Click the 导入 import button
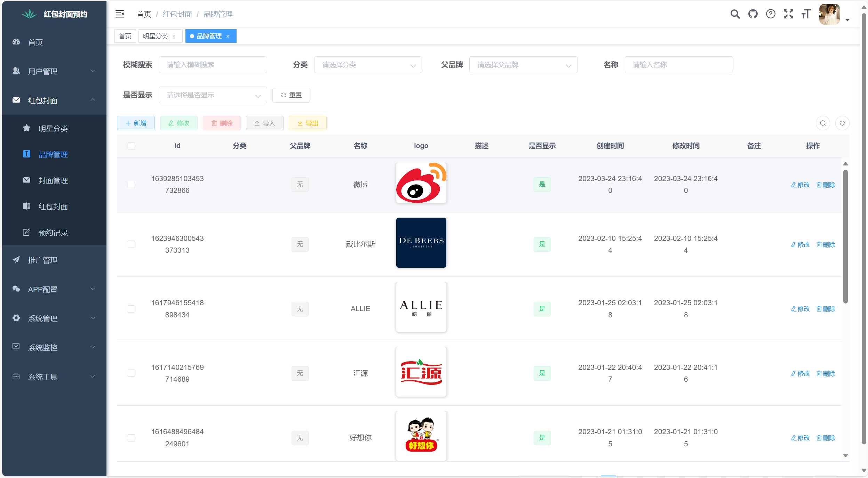Viewport: 868px width, 478px height. tap(265, 123)
